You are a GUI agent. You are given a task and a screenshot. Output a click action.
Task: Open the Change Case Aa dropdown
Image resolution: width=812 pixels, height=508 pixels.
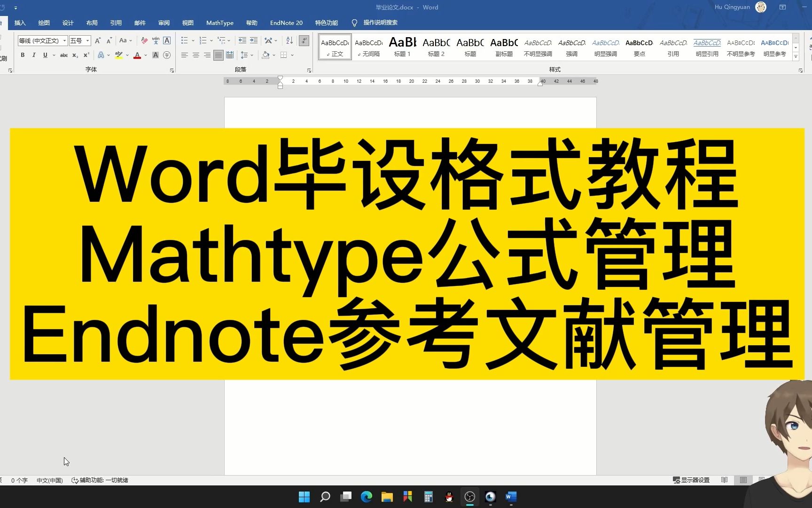point(125,40)
